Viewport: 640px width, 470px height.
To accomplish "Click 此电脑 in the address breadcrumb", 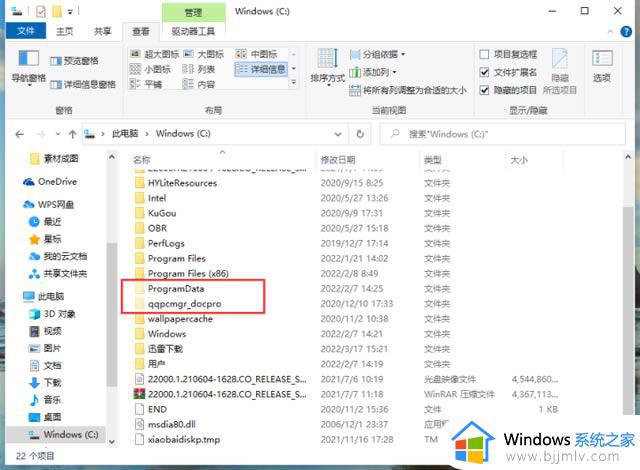I will click(x=125, y=134).
